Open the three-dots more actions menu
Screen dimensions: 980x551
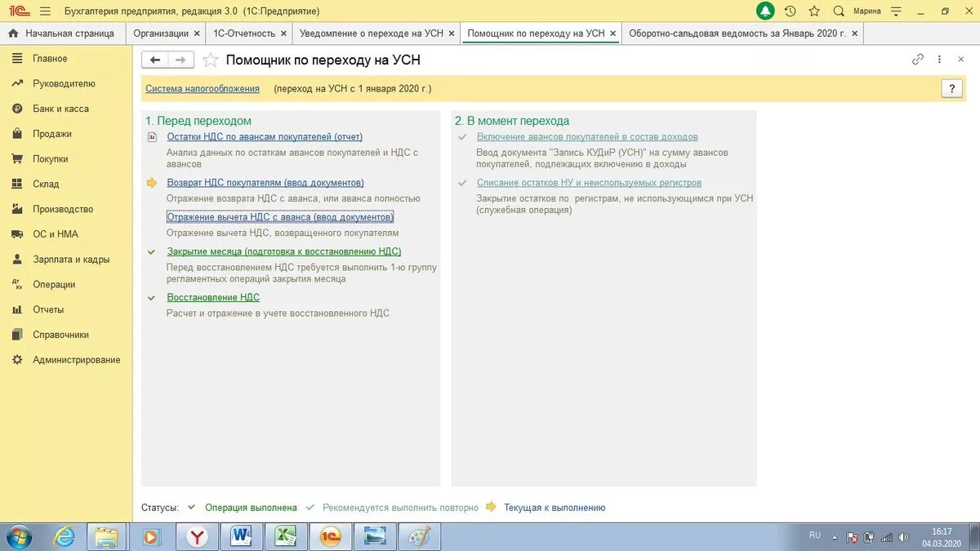[939, 60]
